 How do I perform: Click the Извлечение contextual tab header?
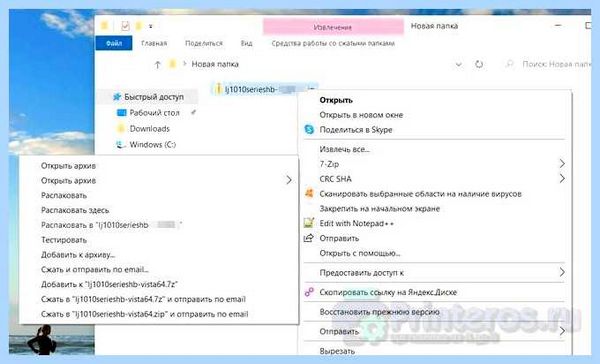point(333,27)
